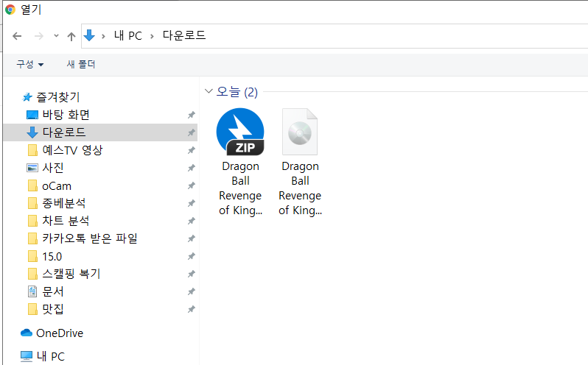The width and height of the screenshot is (588, 365).
Task: Click the blue download arrow in address bar
Action: 89,35
